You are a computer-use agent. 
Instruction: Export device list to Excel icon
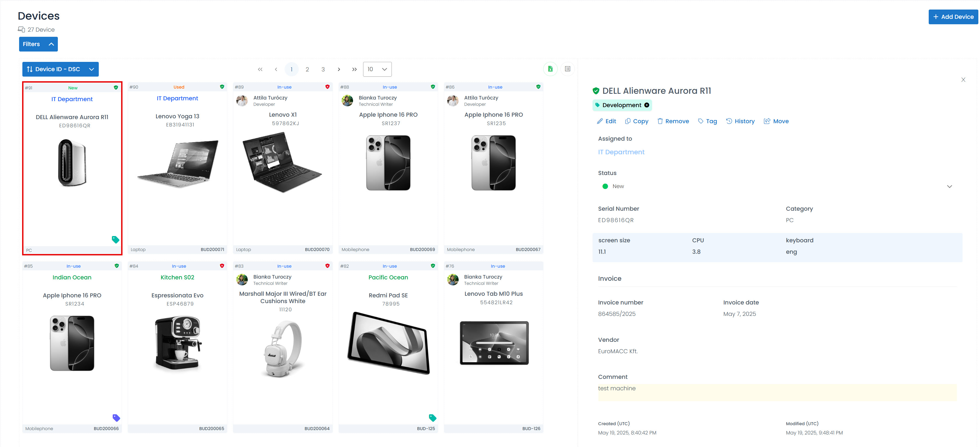click(550, 69)
